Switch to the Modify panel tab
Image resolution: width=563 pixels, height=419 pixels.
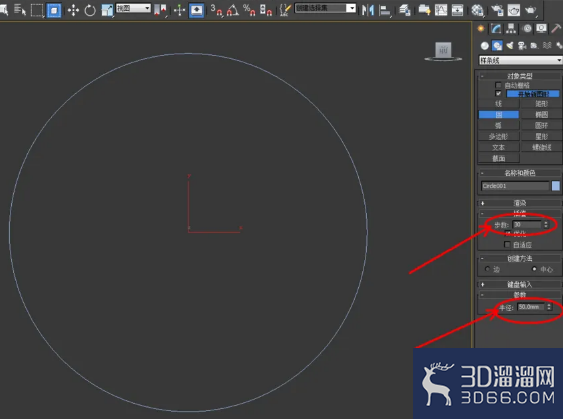(496, 28)
